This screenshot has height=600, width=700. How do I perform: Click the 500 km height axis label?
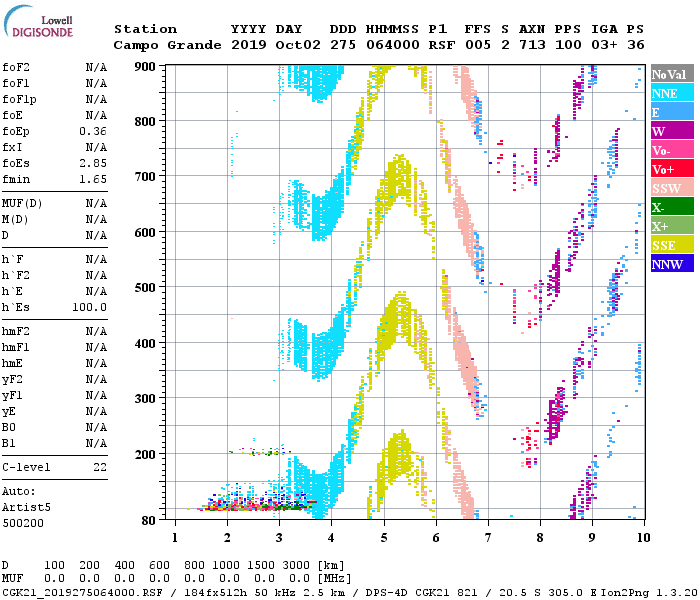[145, 288]
